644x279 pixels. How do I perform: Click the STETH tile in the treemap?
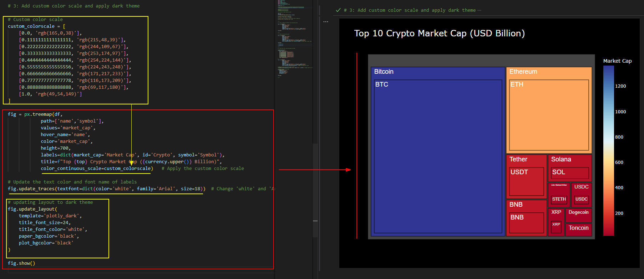tap(559, 199)
